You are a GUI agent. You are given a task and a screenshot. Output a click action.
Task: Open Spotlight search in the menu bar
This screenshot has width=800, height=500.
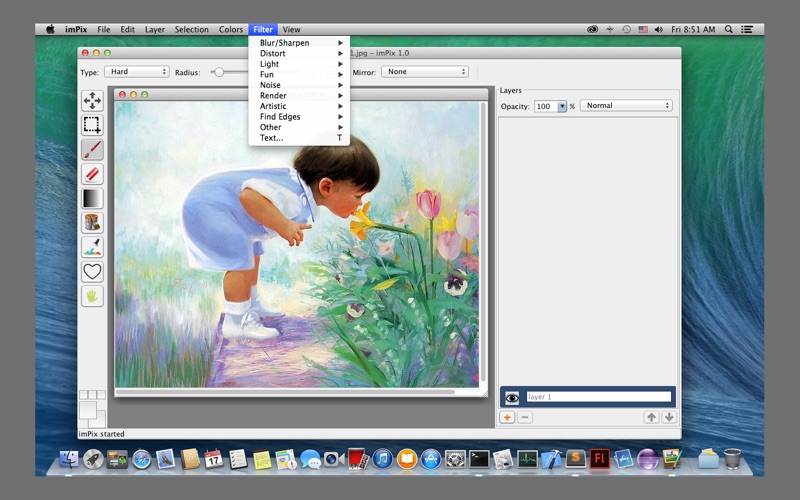729,30
